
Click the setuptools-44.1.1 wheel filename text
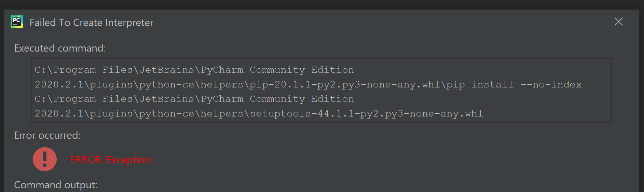point(366,114)
